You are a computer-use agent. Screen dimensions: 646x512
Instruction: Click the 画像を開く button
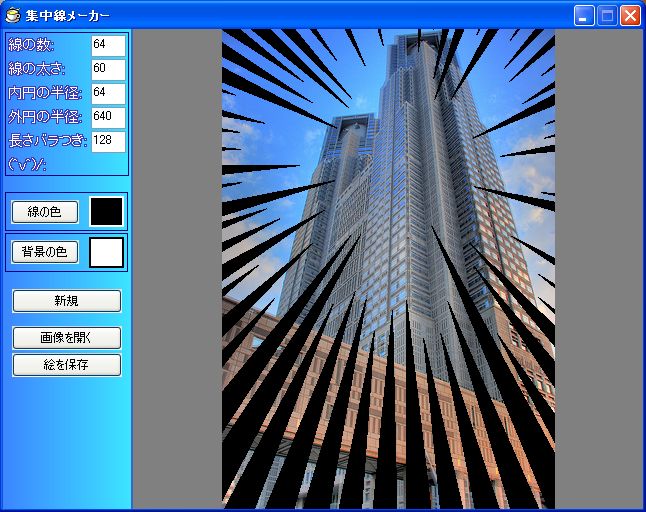67,338
